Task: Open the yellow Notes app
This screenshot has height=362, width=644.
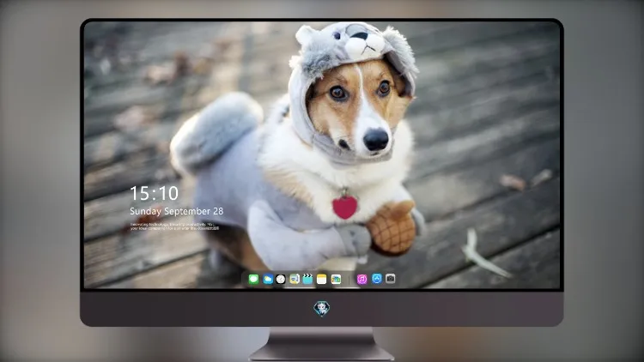Action: click(322, 280)
